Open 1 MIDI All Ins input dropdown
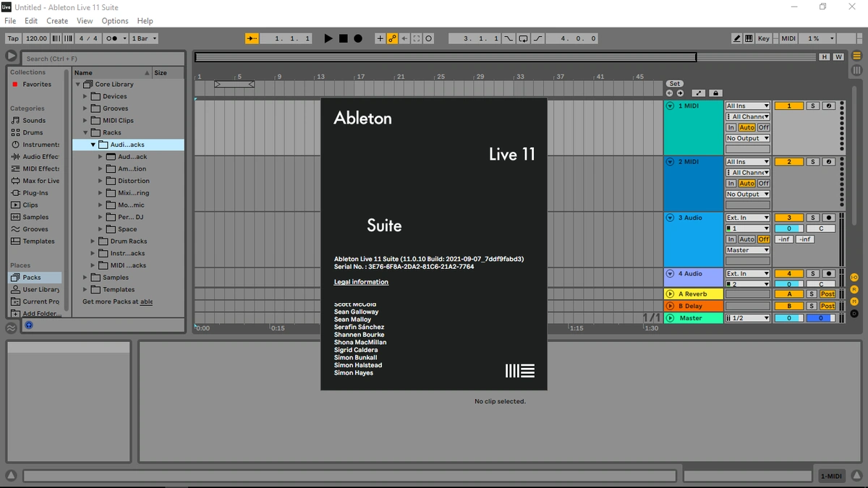The height and width of the screenshot is (488, 868). pyautogui.click(x=748, y=106)
